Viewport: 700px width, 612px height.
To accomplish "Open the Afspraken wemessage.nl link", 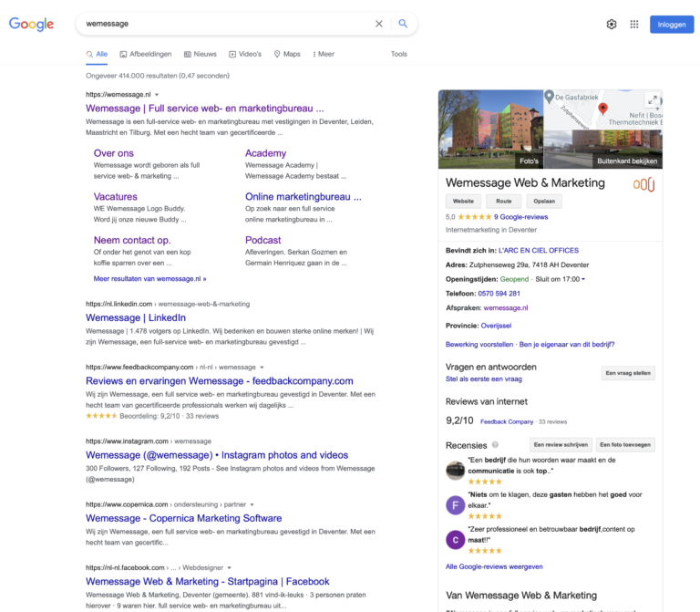I will [x=506, y=307].
